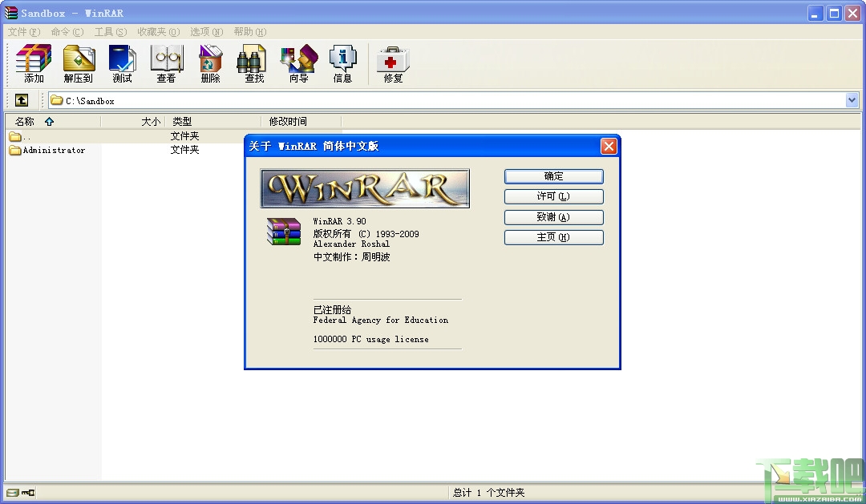Open the 帮助(H) menu
866x504 pixels.
[250, 32]
